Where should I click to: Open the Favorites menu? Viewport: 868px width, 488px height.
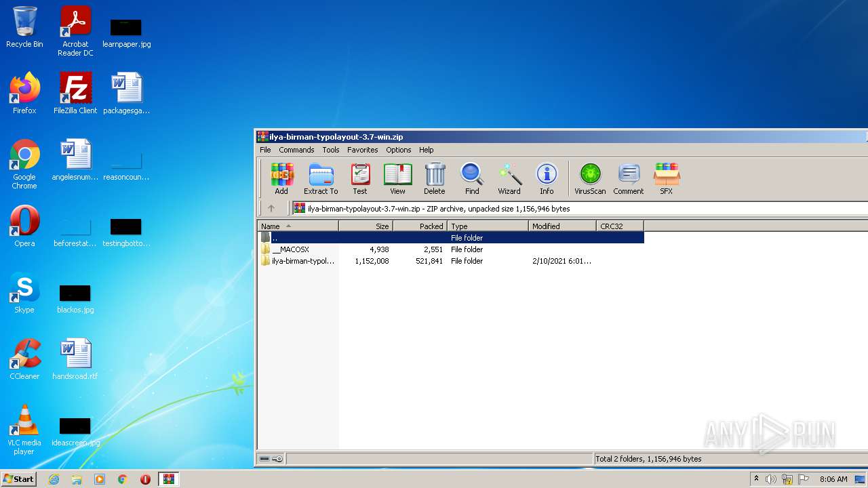363,150
